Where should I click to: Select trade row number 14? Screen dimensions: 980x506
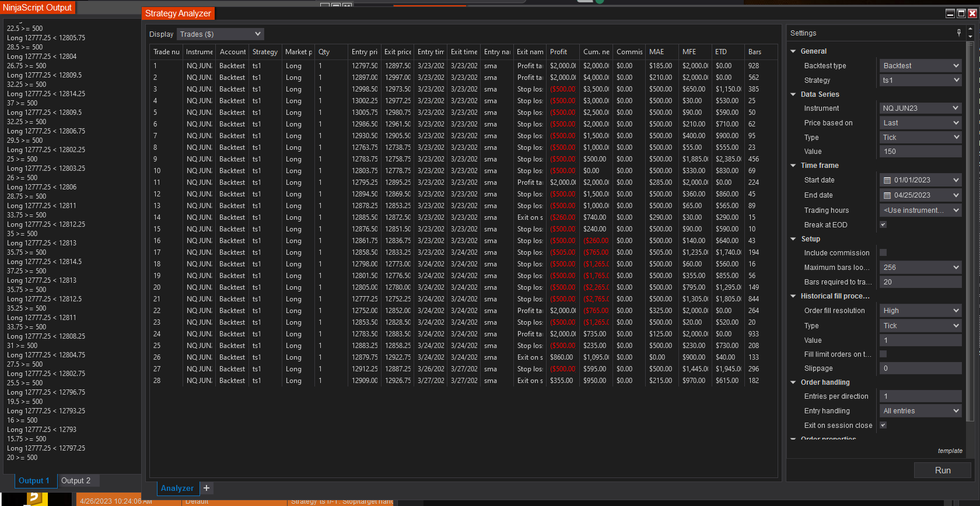tap(464, 217)
